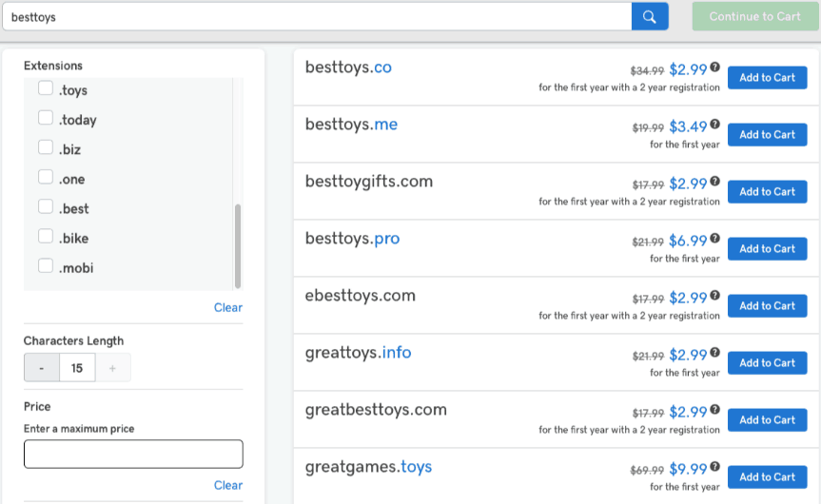Viewport: 821px width, 504px height.
Task: Click price info icon for besttoys.co
Action: tap(715, 68)
